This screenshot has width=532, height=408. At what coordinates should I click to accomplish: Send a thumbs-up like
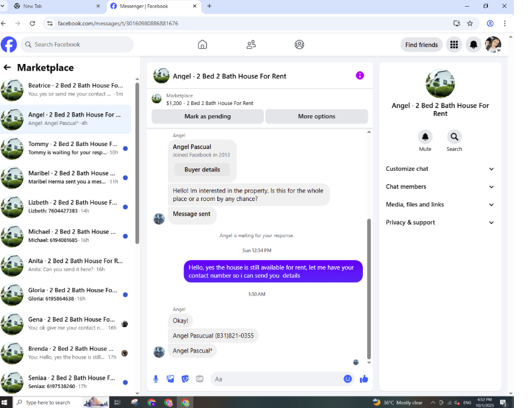click(x=364, y=379)
